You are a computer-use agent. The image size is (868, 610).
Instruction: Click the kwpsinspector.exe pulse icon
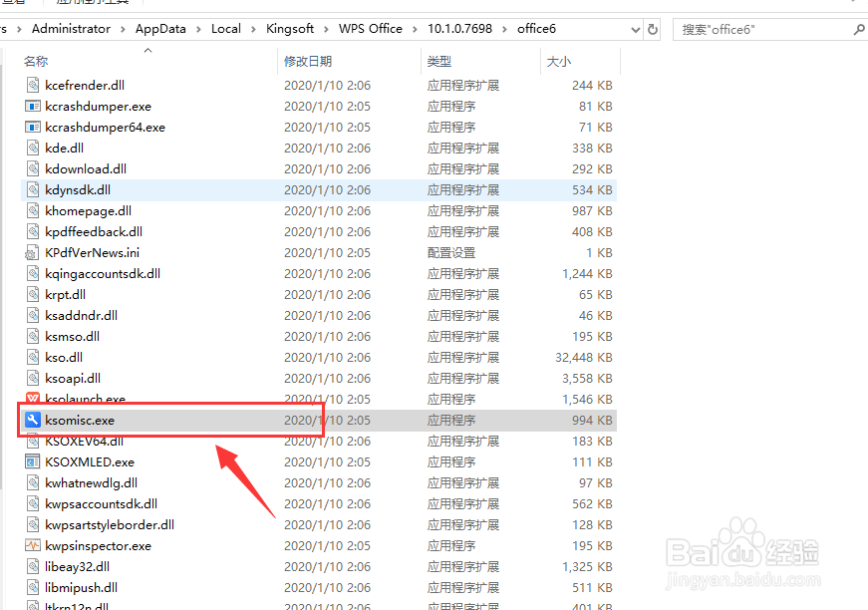tap(33, 546)
